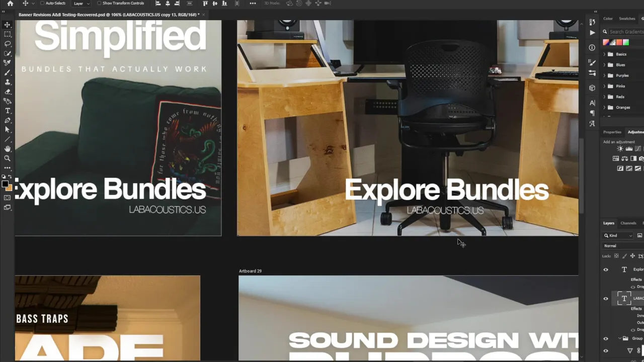
Task: Click lock position icon in Layers
Action: tap(632, 256)
